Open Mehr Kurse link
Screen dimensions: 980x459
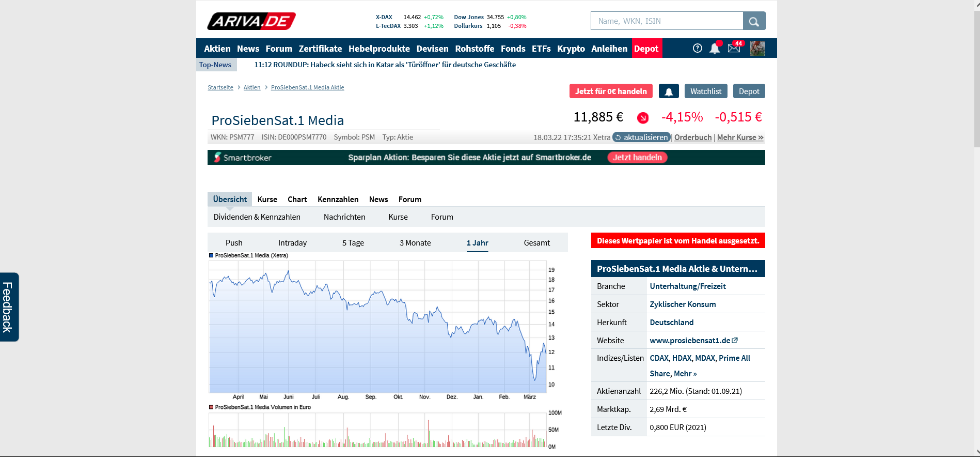point(740,137)
